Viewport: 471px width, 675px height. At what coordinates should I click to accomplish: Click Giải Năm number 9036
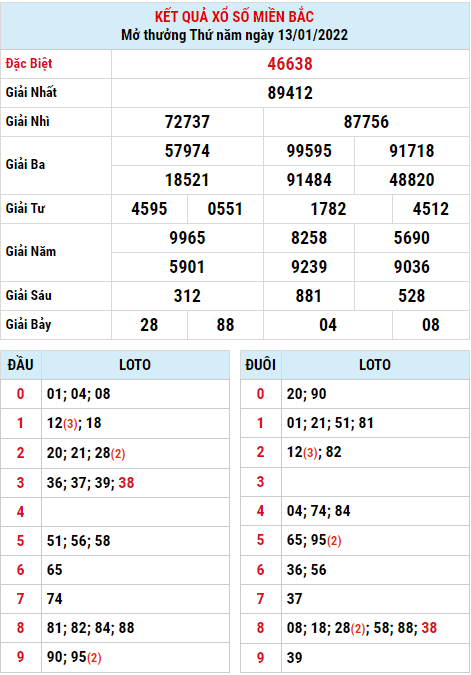point(412,267)
